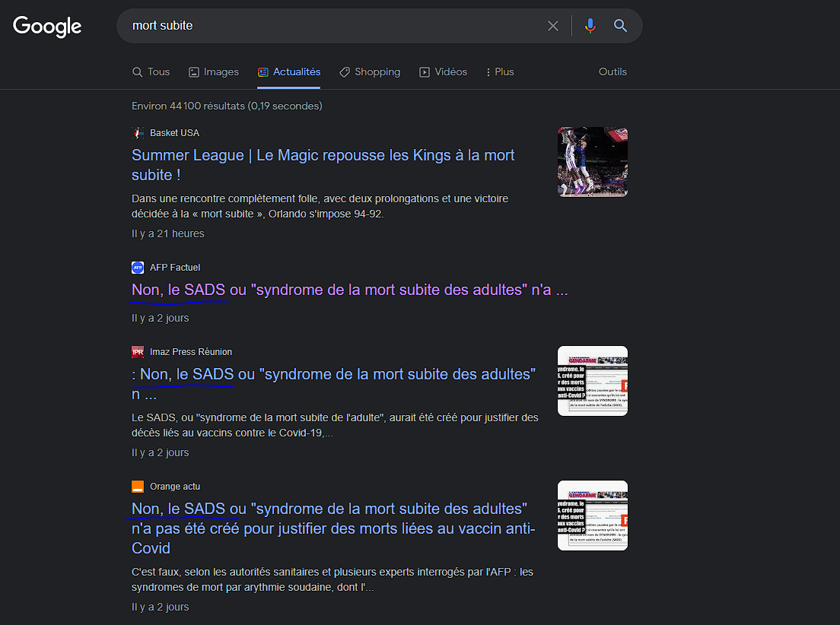Switch to the Tous tab
The image size is (840, 625).
pyautogui.click(x=151, y=71)
